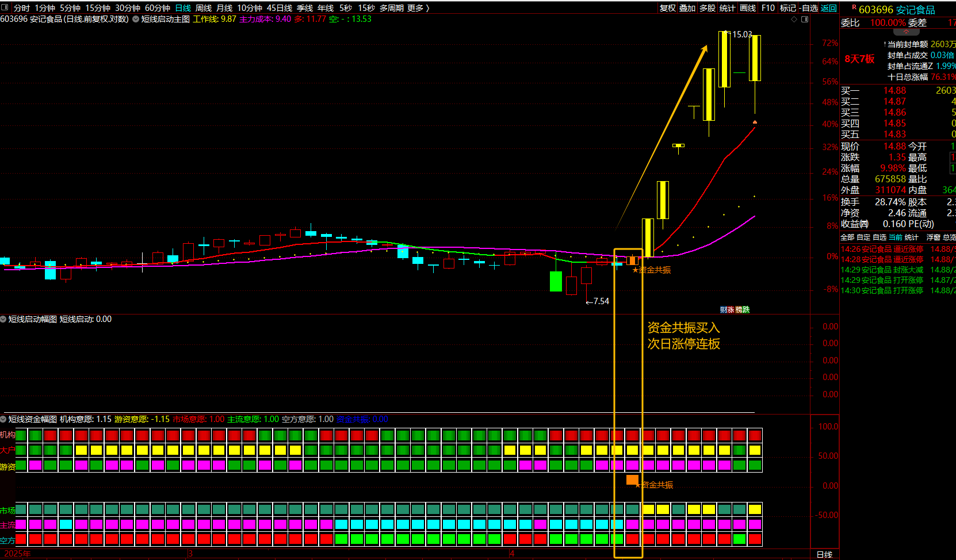Select the 5秒 period tab

346,8
